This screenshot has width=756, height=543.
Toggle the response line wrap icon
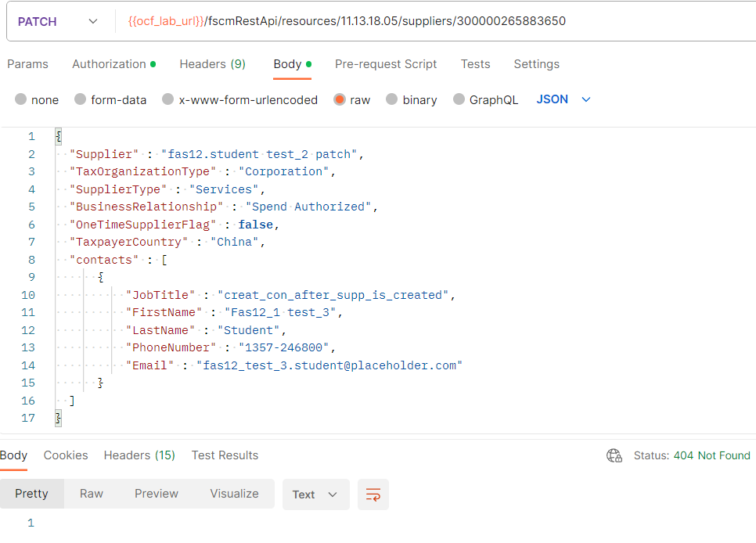[373, 494]
